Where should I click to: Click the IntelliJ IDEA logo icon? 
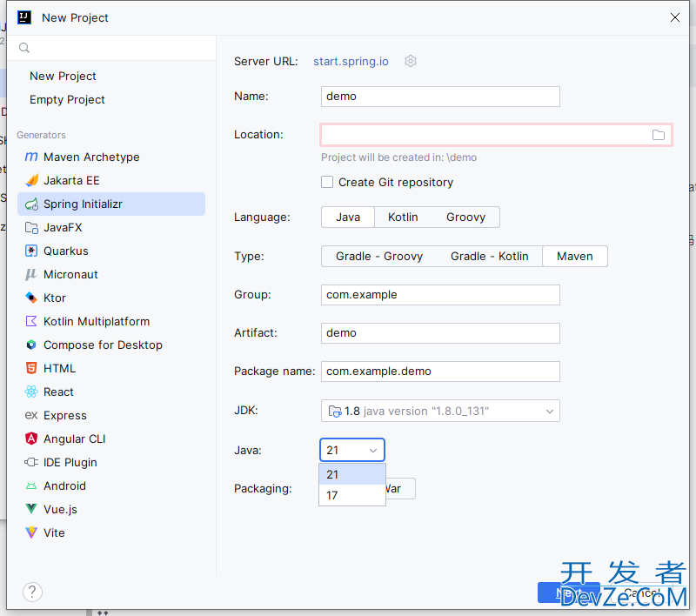24,17
